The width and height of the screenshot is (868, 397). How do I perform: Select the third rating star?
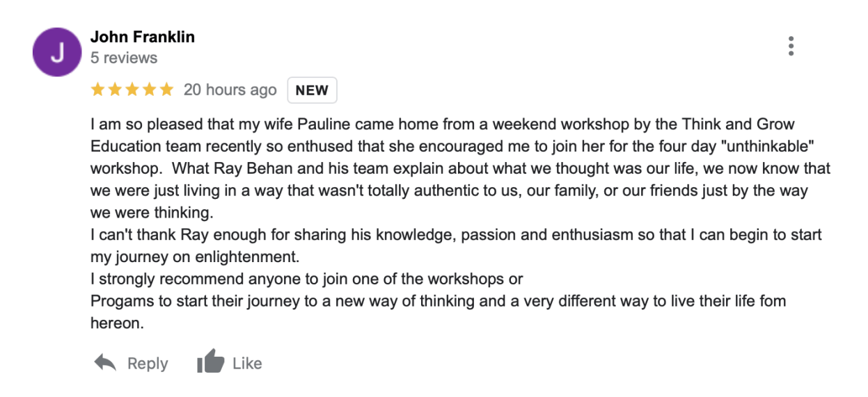[132, 90]
